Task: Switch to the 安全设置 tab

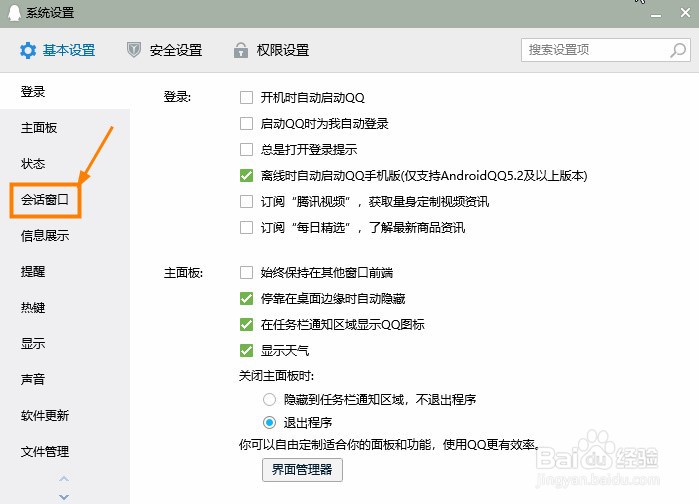Action: click(164, 50)
